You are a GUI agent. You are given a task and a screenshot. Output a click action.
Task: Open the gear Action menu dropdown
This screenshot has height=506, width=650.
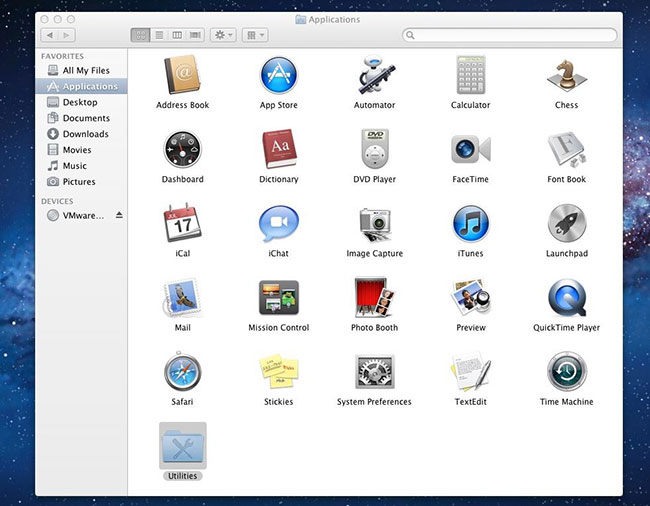pyautogui.click(x=223, y=35)
